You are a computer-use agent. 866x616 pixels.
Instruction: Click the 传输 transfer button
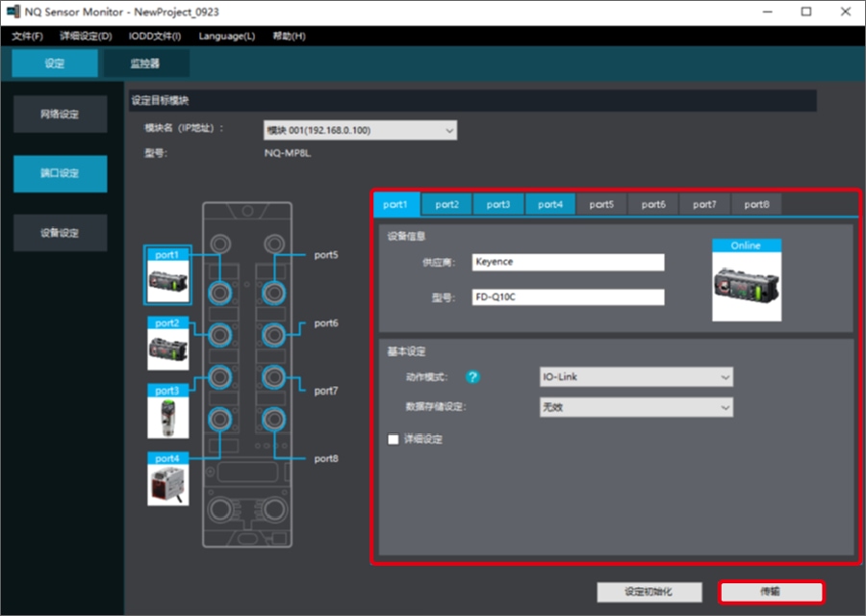(771, 592)
